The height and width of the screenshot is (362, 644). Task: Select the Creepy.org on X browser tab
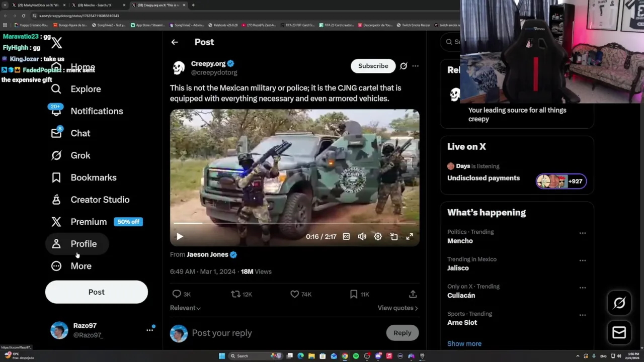tap(158, 5)
